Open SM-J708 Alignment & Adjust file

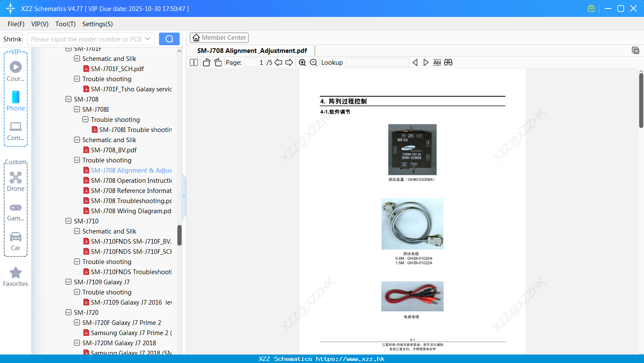(x=127, y=170)
